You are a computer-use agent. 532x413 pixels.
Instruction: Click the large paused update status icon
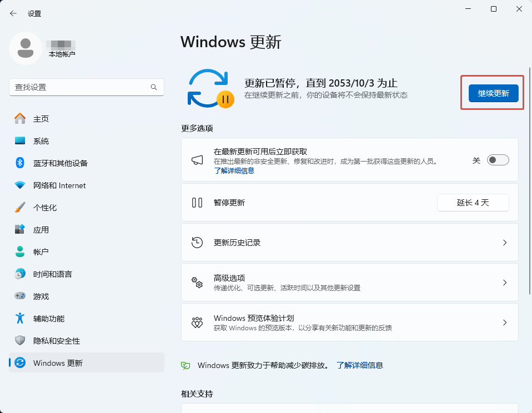pos(210,88)
